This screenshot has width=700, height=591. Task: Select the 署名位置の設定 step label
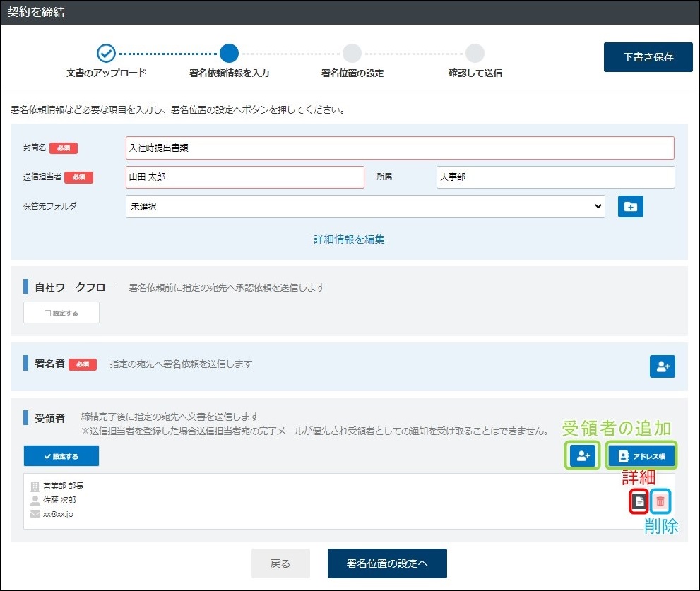[352, 73]
